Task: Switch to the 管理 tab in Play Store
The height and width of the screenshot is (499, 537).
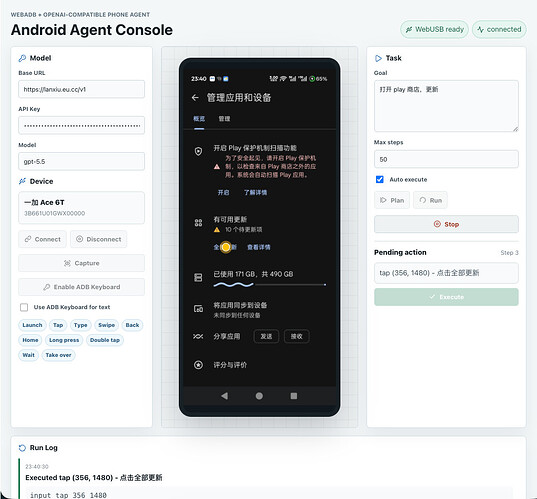Action: tap(224, 119)
